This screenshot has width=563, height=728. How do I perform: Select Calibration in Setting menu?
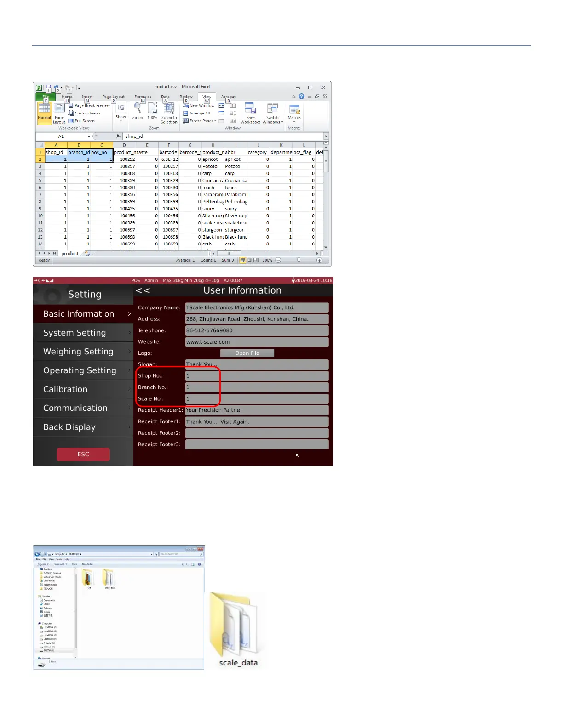(x=83, y=389)
